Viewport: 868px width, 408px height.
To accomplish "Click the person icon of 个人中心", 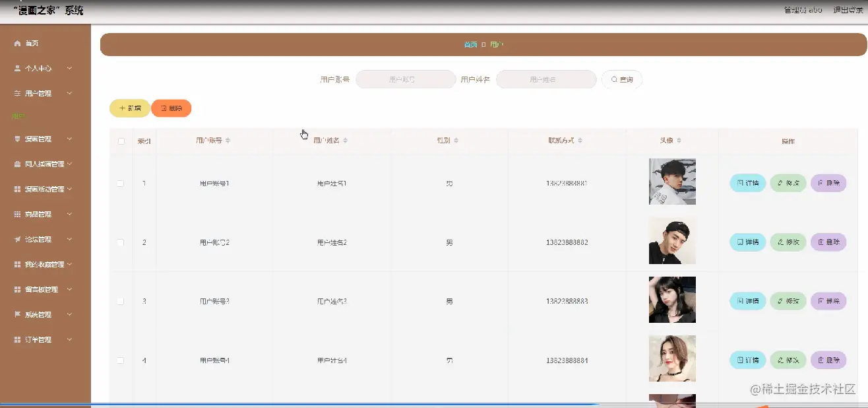I will (x=17, y=69).
